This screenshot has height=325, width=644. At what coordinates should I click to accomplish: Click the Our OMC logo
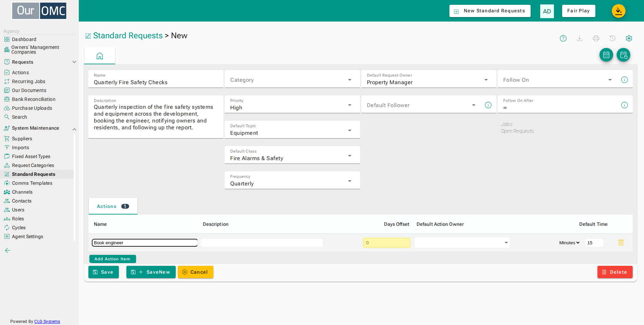[x=39, y=11]
